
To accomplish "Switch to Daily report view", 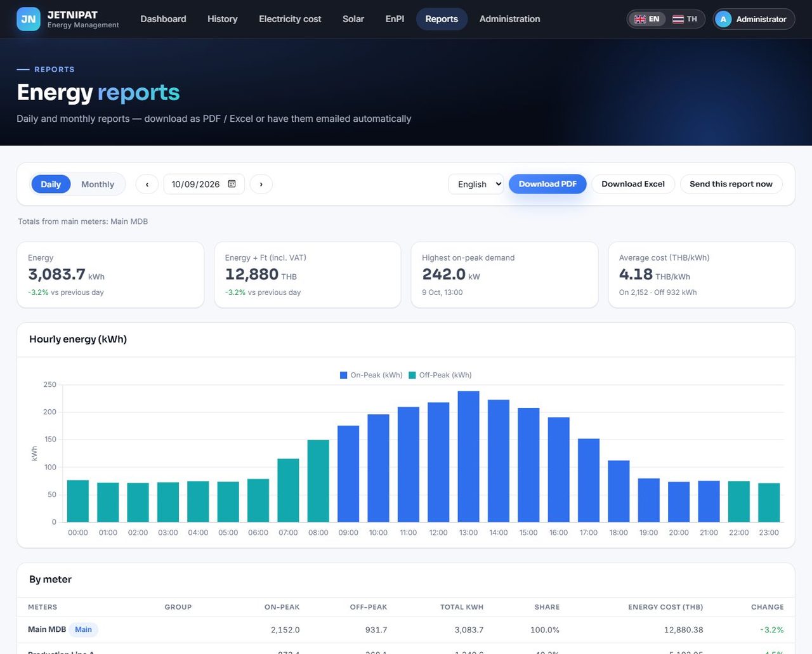I will pyautogui.click(x=51, y=184).
